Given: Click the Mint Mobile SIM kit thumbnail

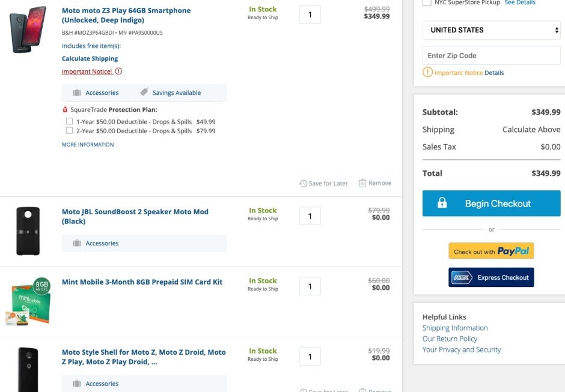Looking at the screenshot, I should pyautogui.click(x=28, y=301).
